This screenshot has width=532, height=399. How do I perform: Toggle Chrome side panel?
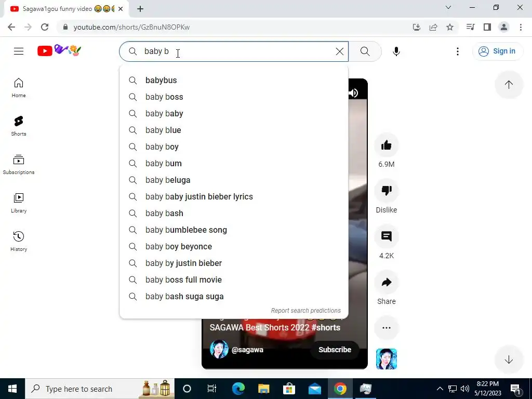(487, 27)
